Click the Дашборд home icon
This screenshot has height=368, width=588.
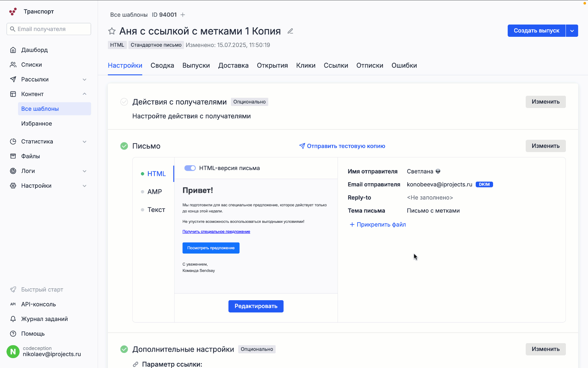[13, 50]
